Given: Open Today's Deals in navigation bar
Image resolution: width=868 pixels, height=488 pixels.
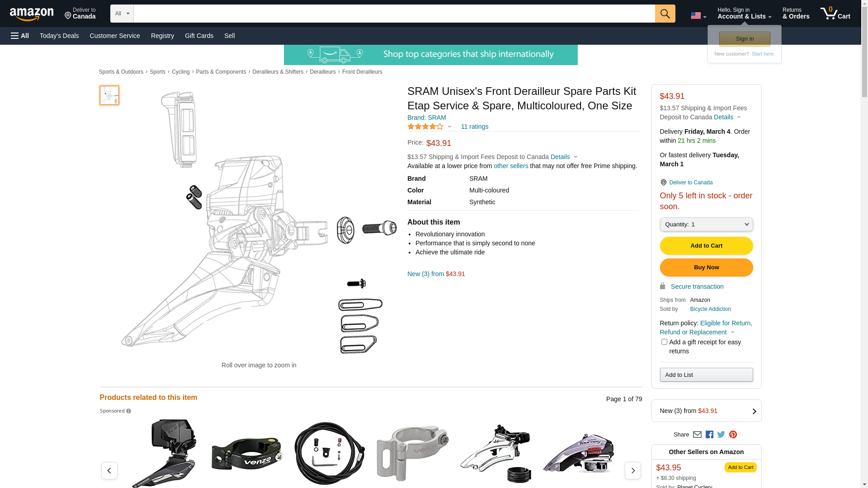Looking at the screenshot, I should [x=59, y=36].
